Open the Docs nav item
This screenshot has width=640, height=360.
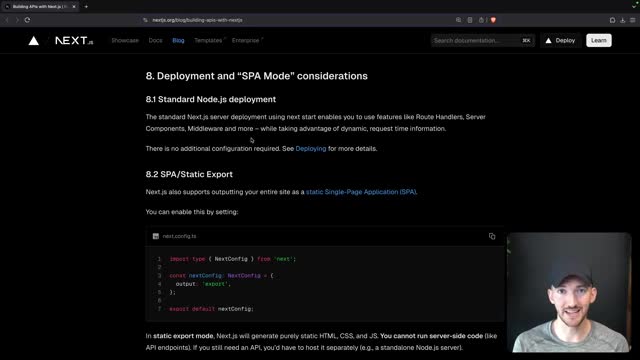(x=155, y=40)
